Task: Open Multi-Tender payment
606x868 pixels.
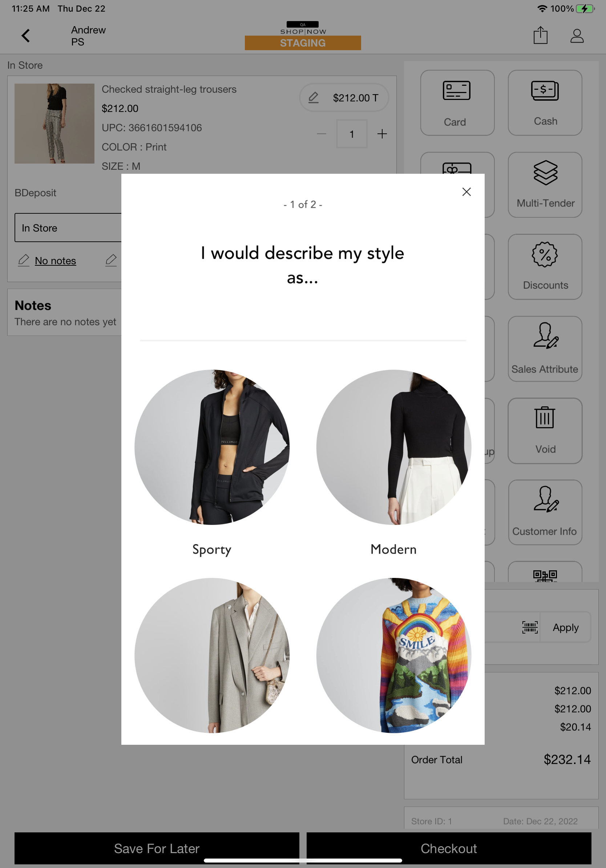Action: (545, 185)
